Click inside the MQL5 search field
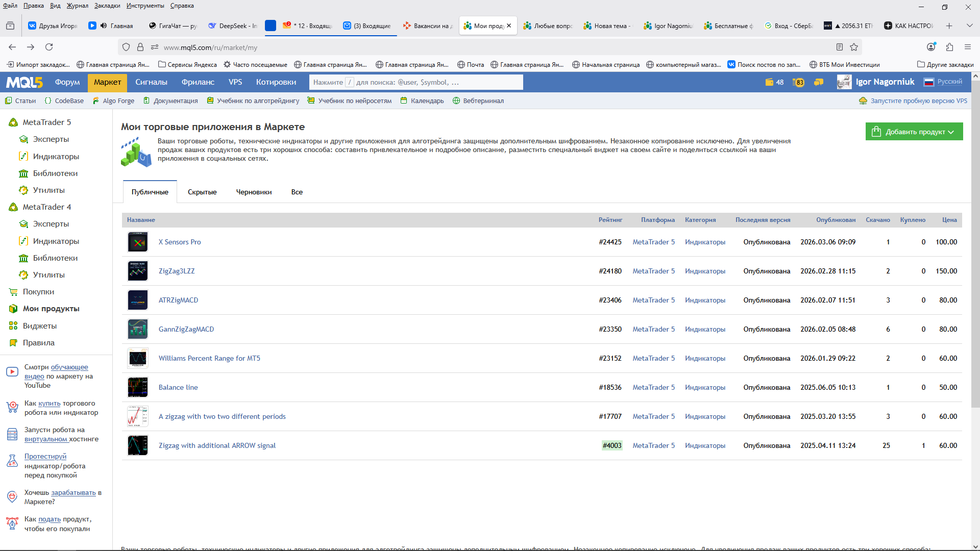 coord(415,82)
